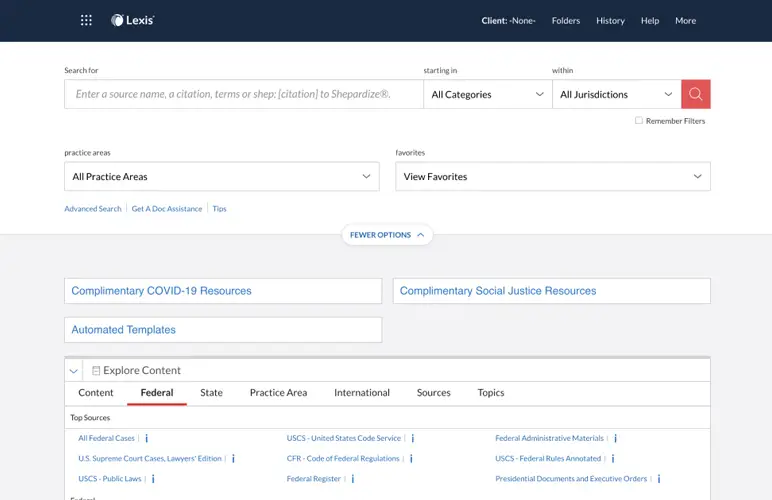The height and width of the screenshot is (500, 772).
Task: Enable the Remember Filters checkbox
Action: [x=639, y=121]
